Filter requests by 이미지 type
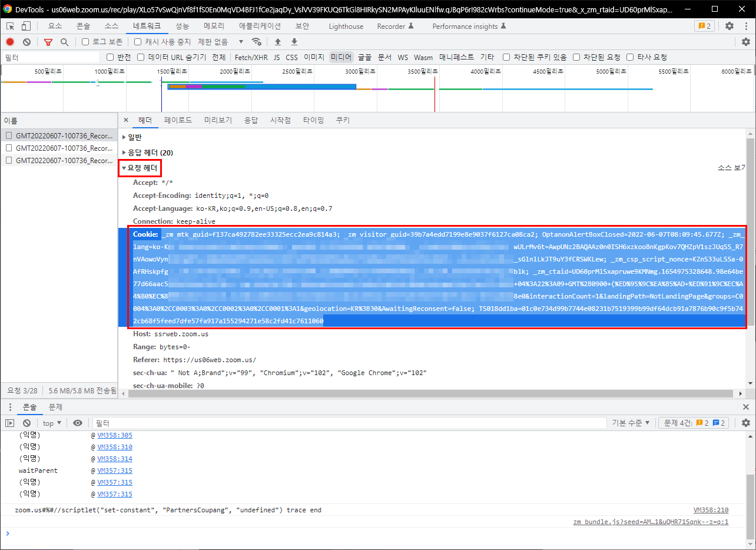The image size is (756, 550). point(314,57)
